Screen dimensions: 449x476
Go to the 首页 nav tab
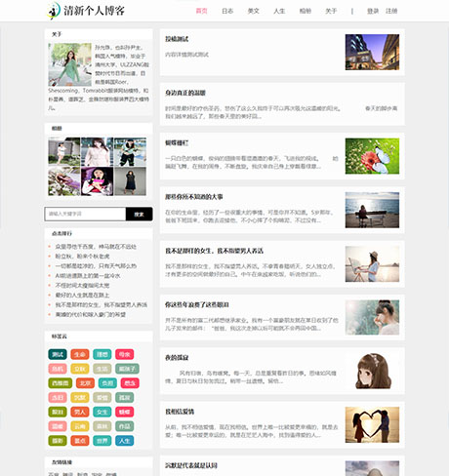point(201,11)
